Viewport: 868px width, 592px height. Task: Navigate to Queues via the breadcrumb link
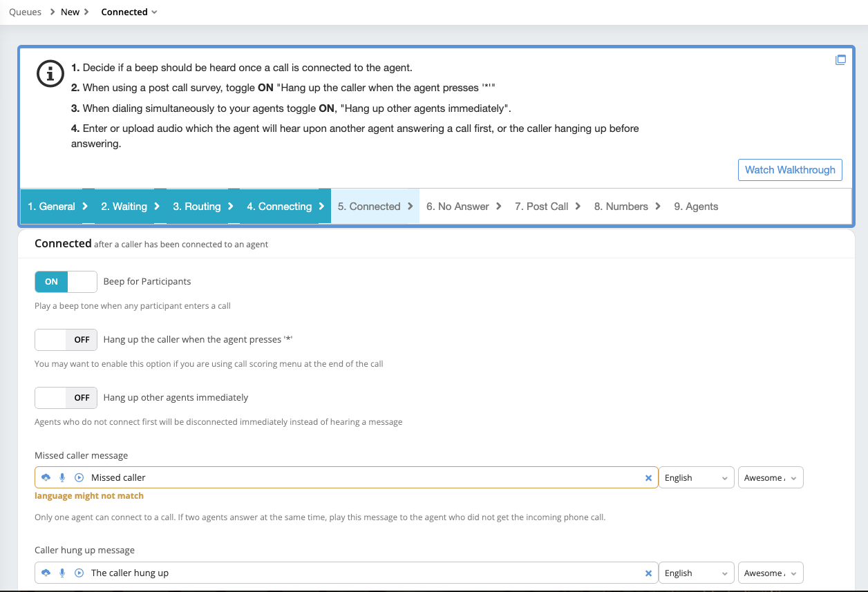(24, 12)
